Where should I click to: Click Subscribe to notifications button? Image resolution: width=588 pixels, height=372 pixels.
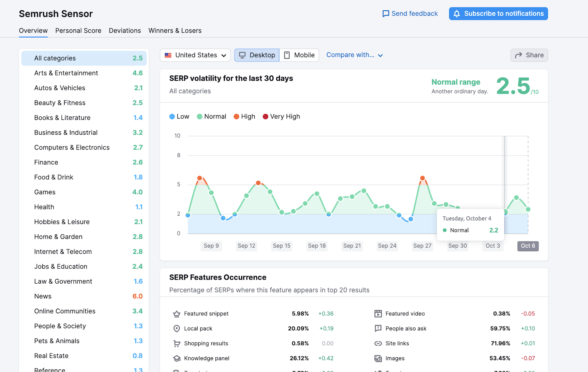498,14
